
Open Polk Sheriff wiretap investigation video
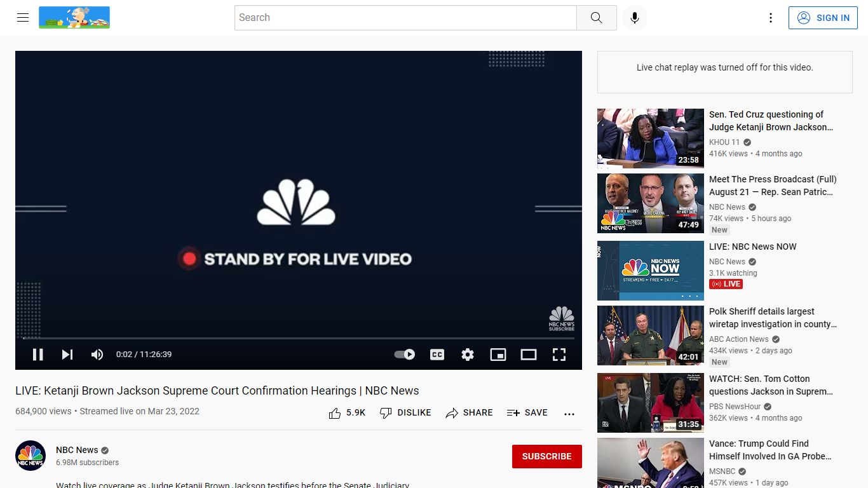tap(773, 318)
